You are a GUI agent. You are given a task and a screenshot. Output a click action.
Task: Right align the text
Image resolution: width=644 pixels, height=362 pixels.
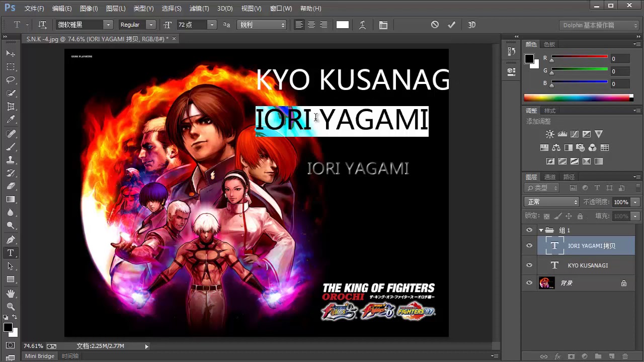pos(324,25)
